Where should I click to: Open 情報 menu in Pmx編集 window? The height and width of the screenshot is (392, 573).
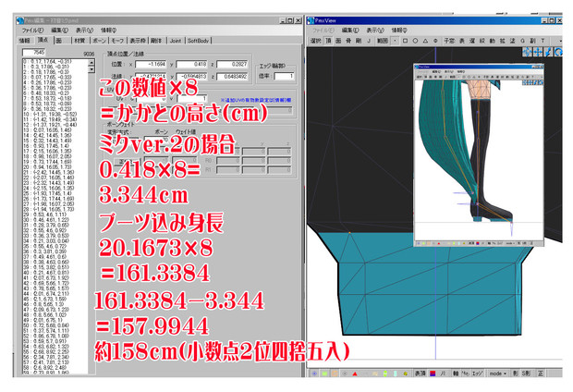[x=108, y=30]
